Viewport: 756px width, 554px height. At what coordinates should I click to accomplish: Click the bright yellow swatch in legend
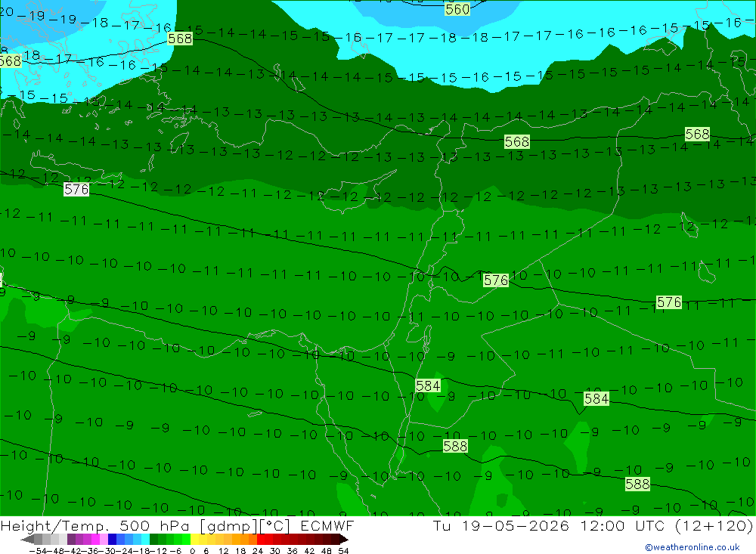coord(195,540)
